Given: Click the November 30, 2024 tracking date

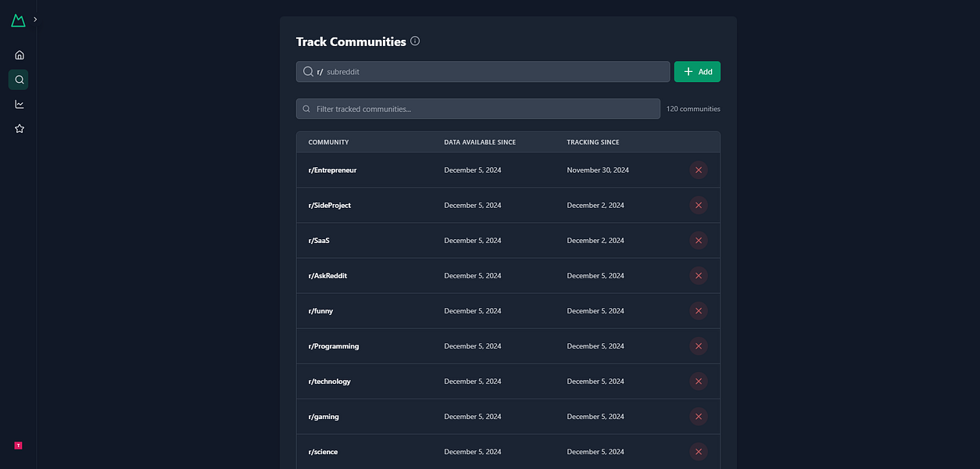Looking at the screenshot, I should coord(598,170).
